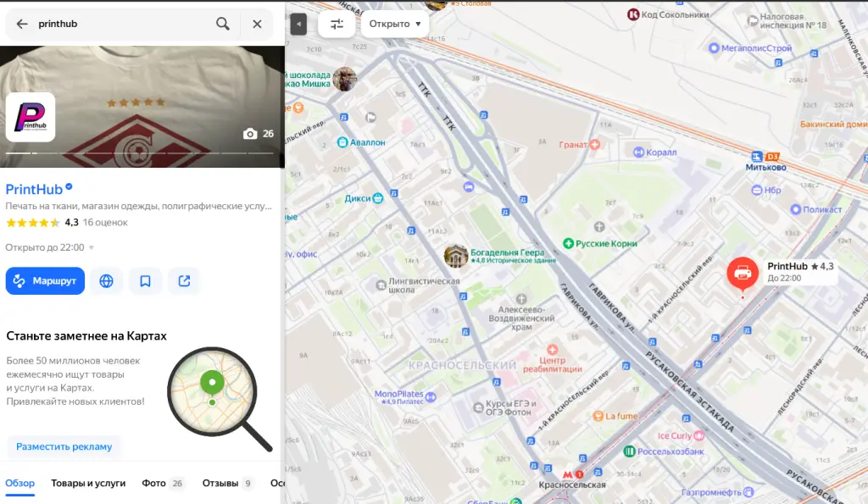
Task: Click the PrintHub business title
Action: [x=34, y=189]
